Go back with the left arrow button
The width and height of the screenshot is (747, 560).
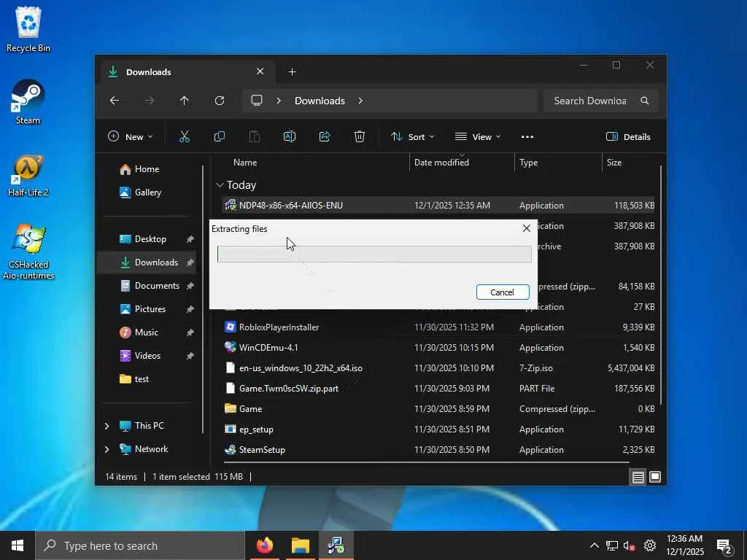pos(115,101)
